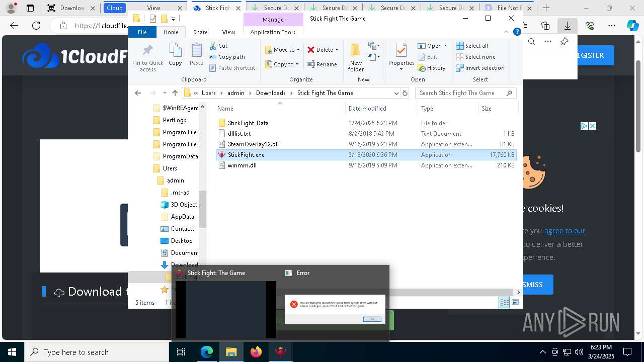Open the File tab in Explorer
Viewport: 644px width, 362px height.
click(142, 32)
